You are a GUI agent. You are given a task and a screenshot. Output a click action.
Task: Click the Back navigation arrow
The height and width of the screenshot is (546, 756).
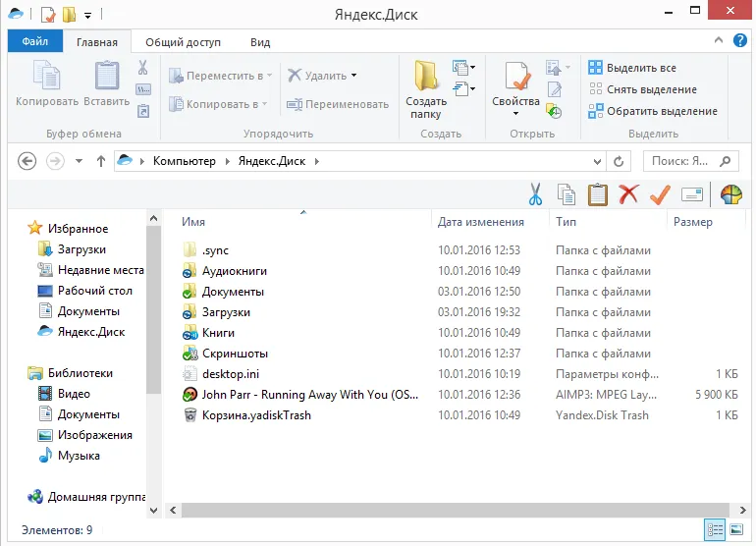27,161
